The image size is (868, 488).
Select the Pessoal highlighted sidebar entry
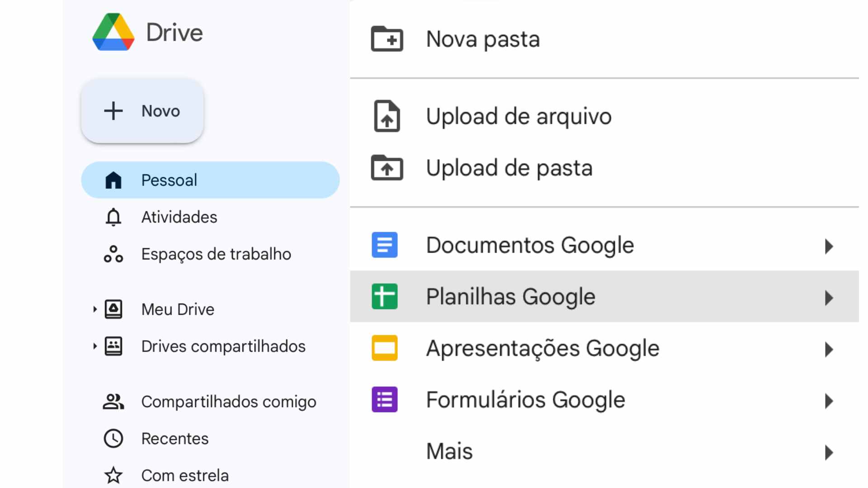(169, 180)
